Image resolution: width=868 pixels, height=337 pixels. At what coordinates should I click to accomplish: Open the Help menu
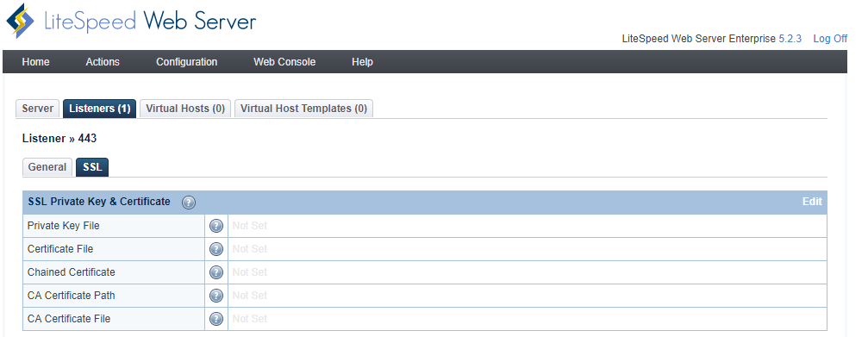coord(362,62)
